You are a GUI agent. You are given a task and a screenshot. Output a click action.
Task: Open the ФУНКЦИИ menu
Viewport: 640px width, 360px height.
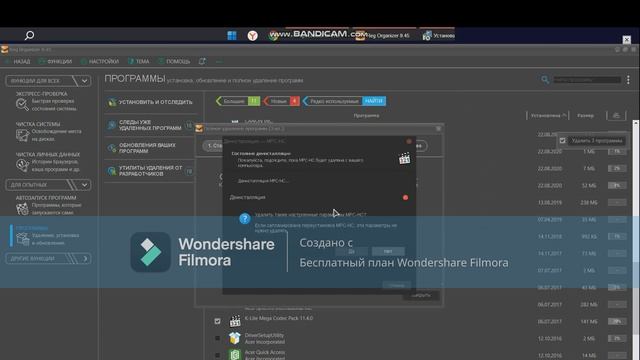pyautogui.click(x=56, y=61)
